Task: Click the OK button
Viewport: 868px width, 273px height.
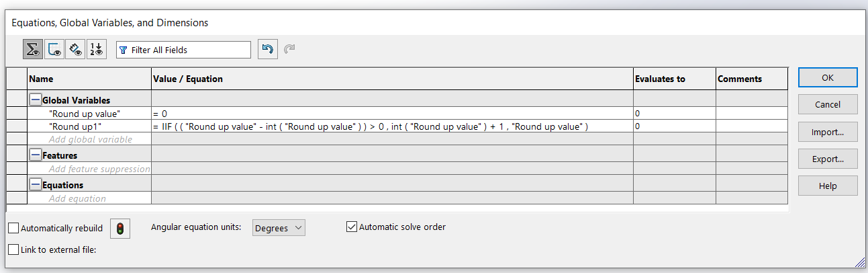Action: point(828,77)
